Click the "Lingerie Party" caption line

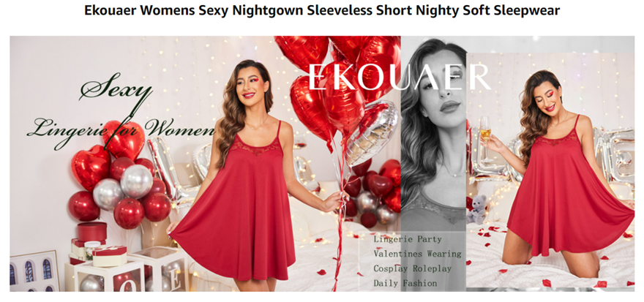408,239
